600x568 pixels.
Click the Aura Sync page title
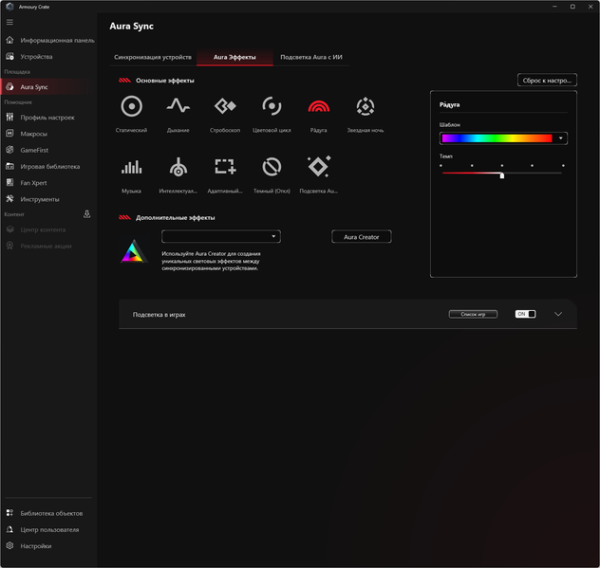coord(131,26)
